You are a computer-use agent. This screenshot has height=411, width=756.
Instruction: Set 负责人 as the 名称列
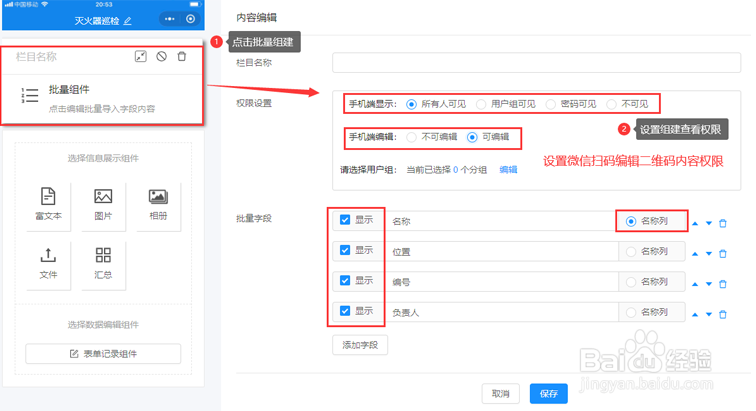click(x=631, y=313)
